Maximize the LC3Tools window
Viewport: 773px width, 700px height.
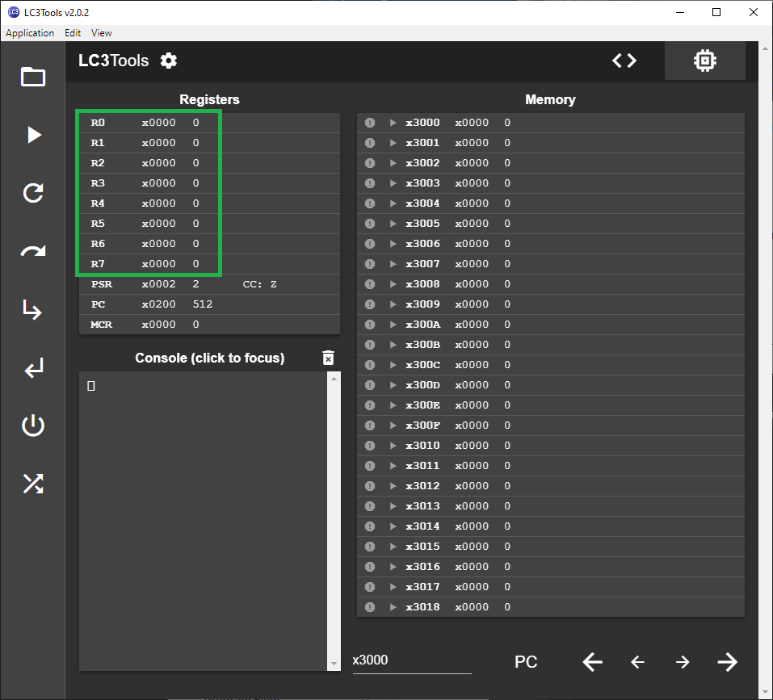click(716, 12)
